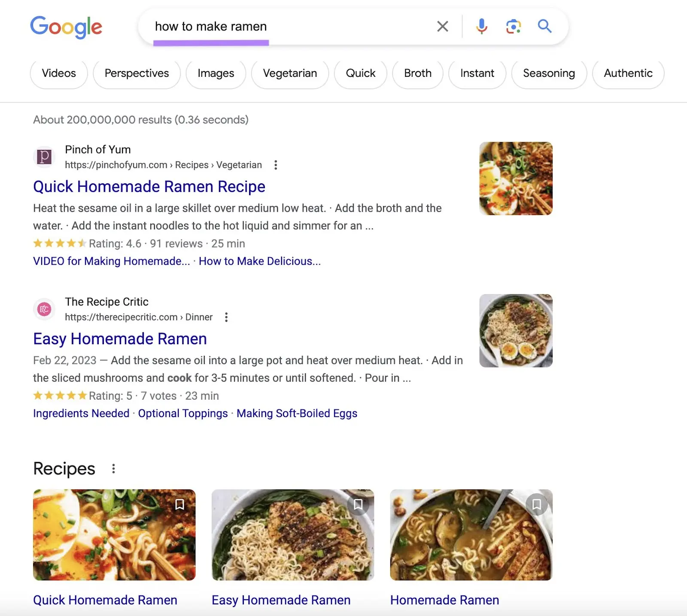
Task: Open VIDEO for Making Homemade sitelink
Action: pyautogui.click(x=112, y=261)
